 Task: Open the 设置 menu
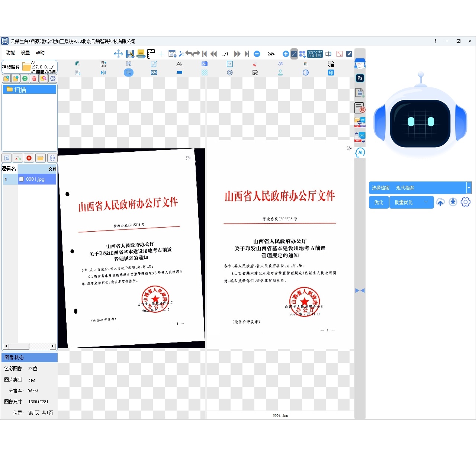(x=25, y=53)
